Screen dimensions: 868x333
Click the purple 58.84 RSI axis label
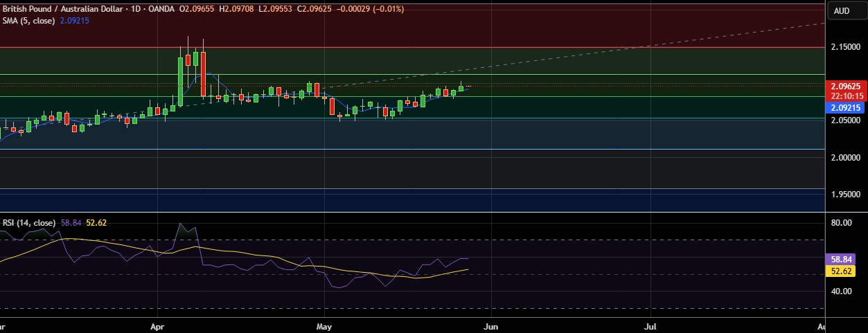[x=840, y=258]
